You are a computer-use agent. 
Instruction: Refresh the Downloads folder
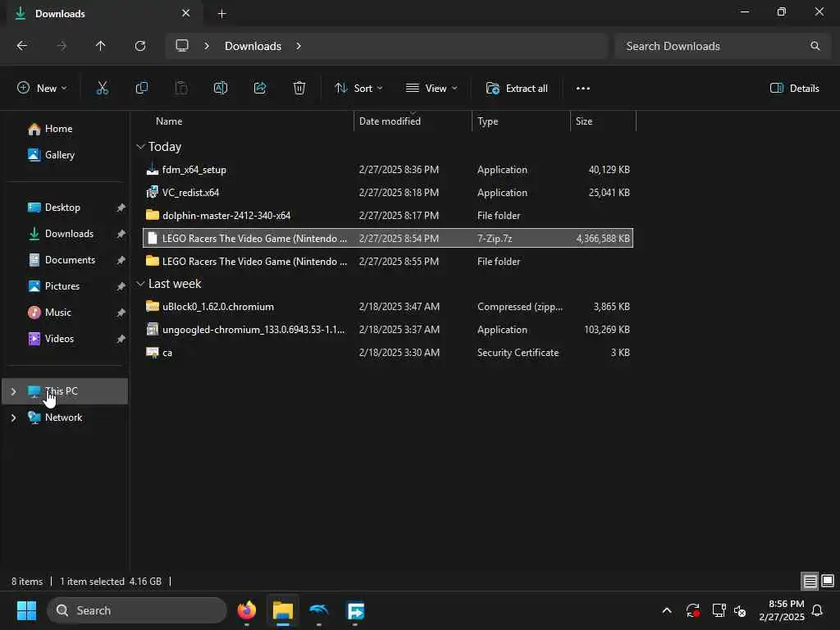[140, 46]
